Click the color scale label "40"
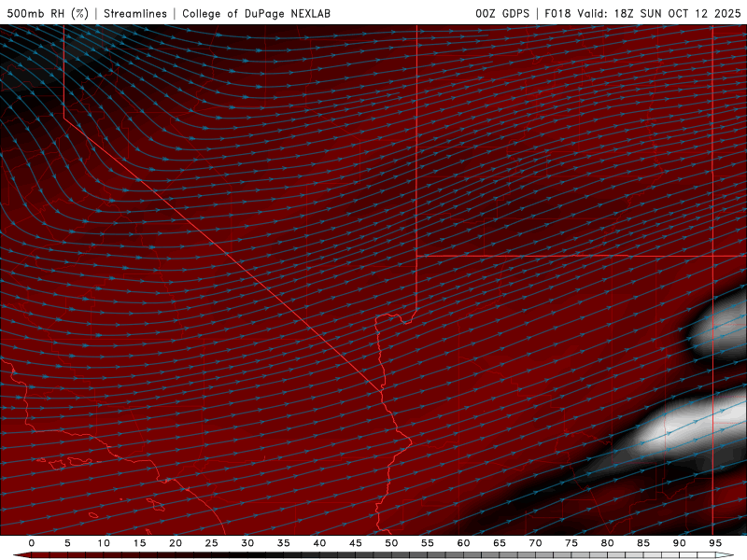 pos(319,543)
